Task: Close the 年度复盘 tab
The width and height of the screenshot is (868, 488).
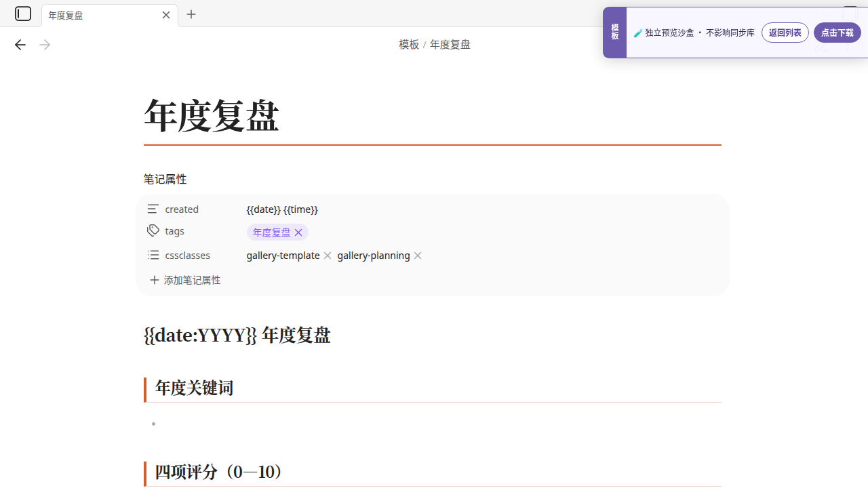Action: tap(166, 15)
